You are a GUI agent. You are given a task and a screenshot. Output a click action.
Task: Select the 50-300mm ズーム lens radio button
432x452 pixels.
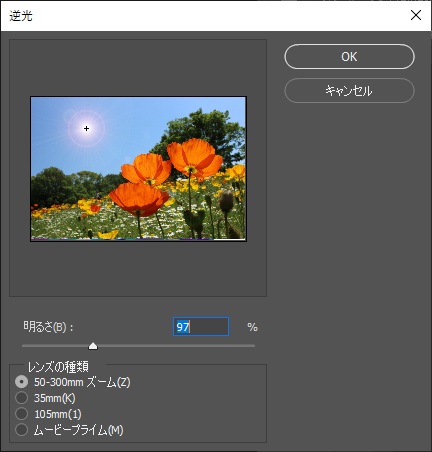pos(22,382)
